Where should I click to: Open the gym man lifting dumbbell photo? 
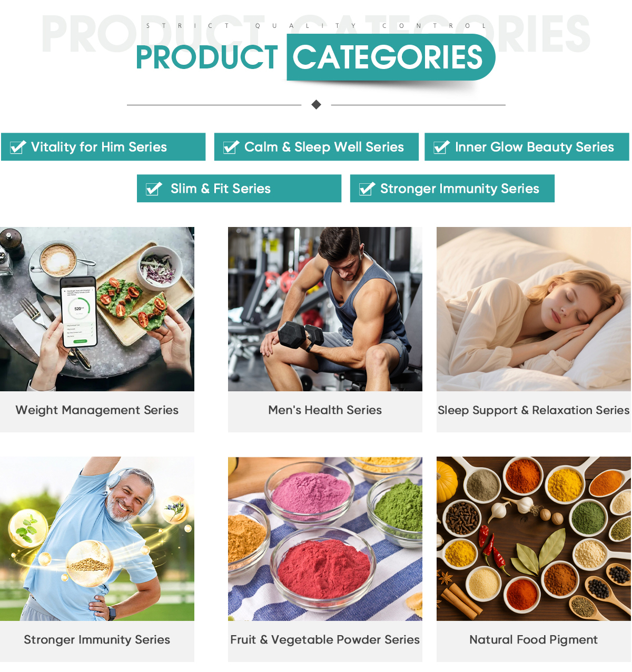click(325, 309)
